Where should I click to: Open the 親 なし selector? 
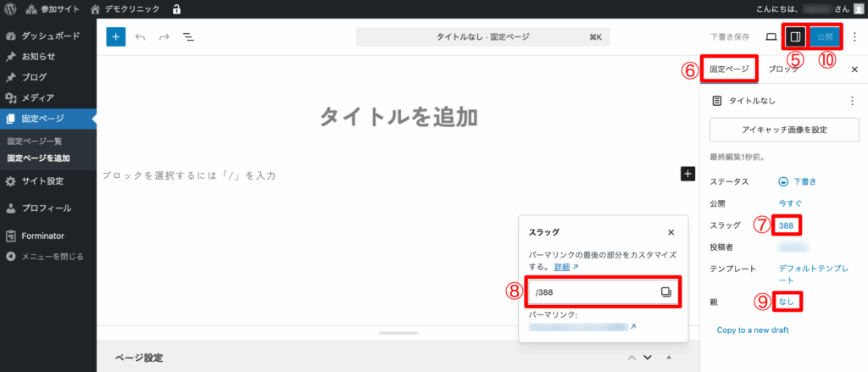pyautogui.click(x=786, y=301)
